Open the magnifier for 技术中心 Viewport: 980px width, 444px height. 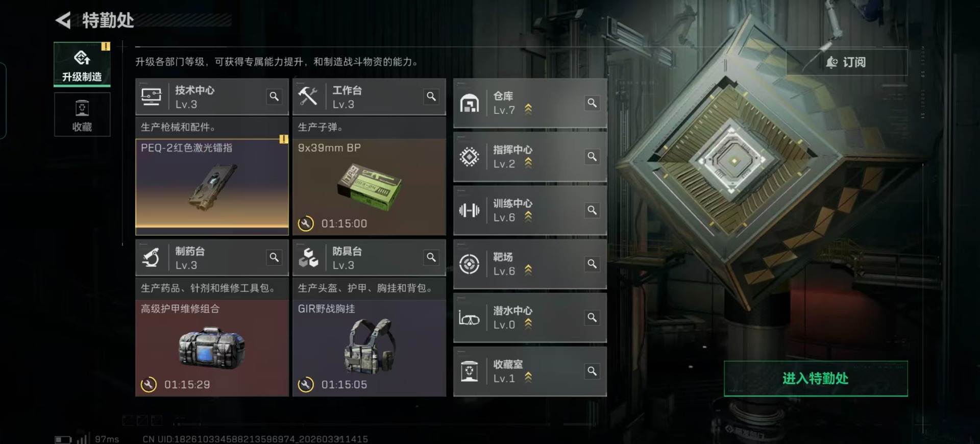274,96
